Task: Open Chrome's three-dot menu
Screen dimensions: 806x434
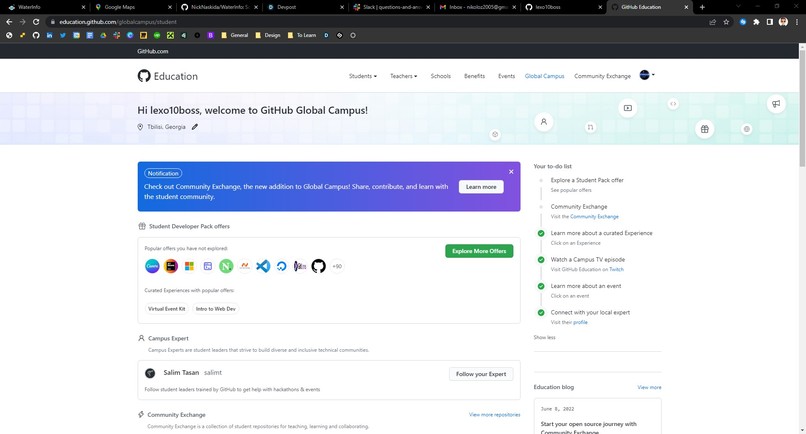Action: (x=797, y=22)
